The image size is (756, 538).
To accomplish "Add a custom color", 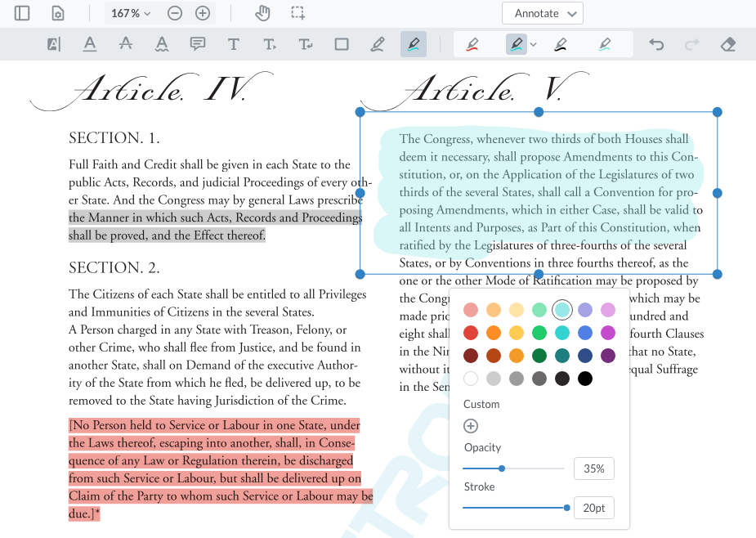I will pos(471,426).
